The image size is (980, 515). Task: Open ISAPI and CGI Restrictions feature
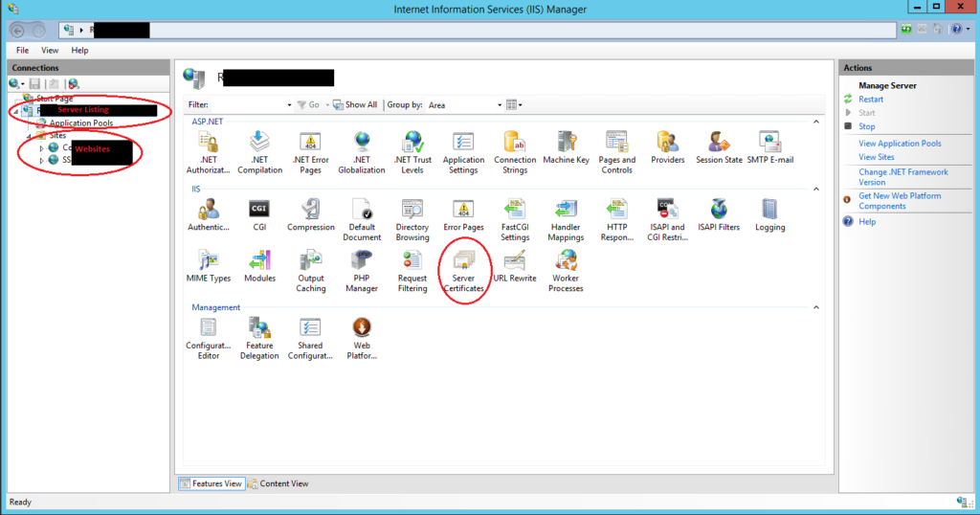coord(667,220)
